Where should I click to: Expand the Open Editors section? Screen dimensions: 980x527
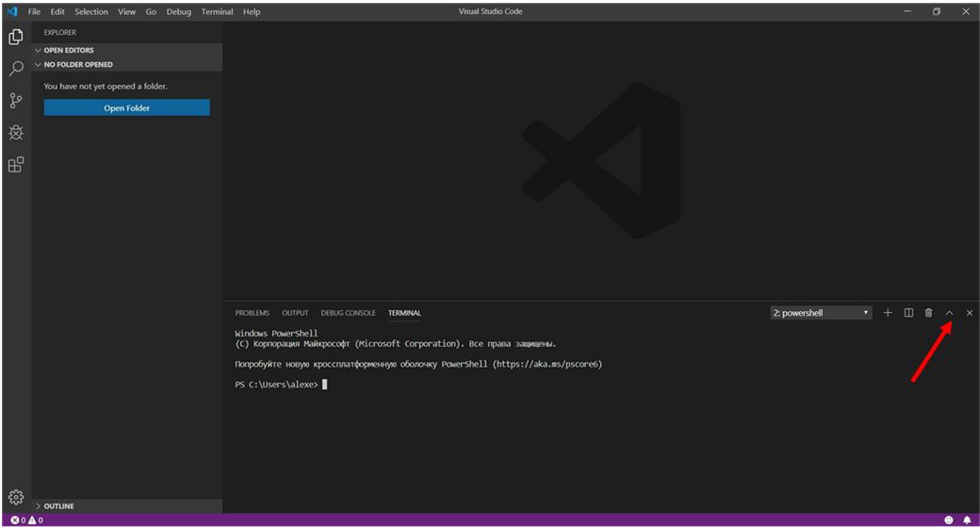pyautogui.click(x=68, y=50)
